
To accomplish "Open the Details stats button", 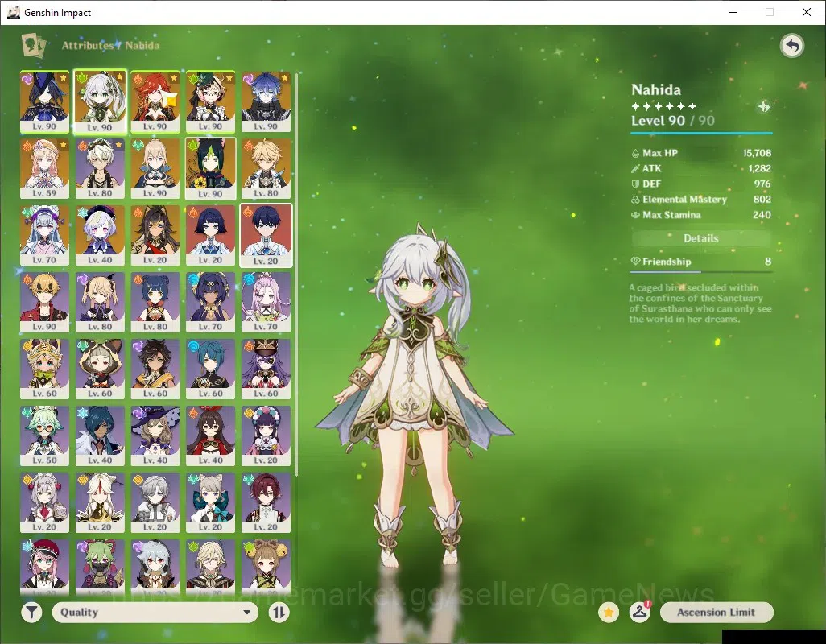I will [x=700, y=238].
